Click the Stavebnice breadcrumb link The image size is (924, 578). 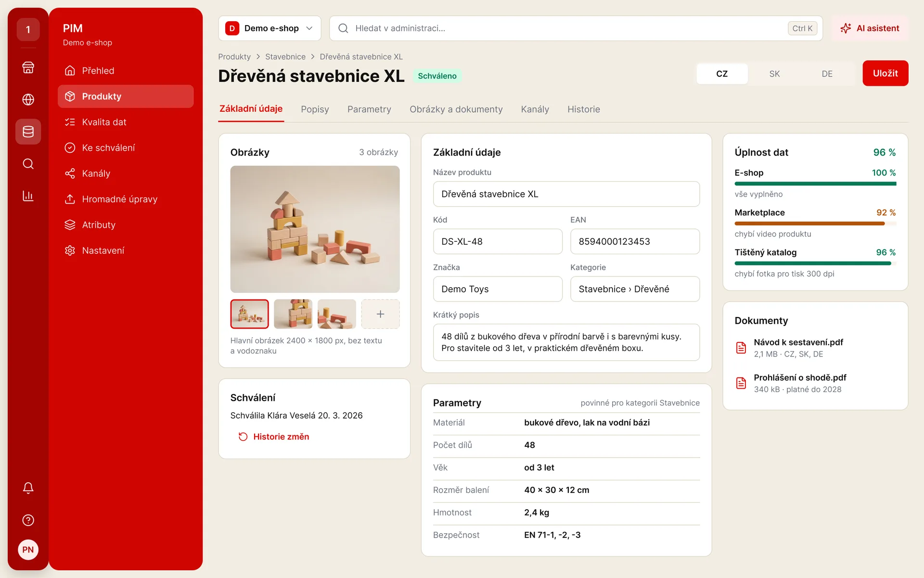click(285, 57)
